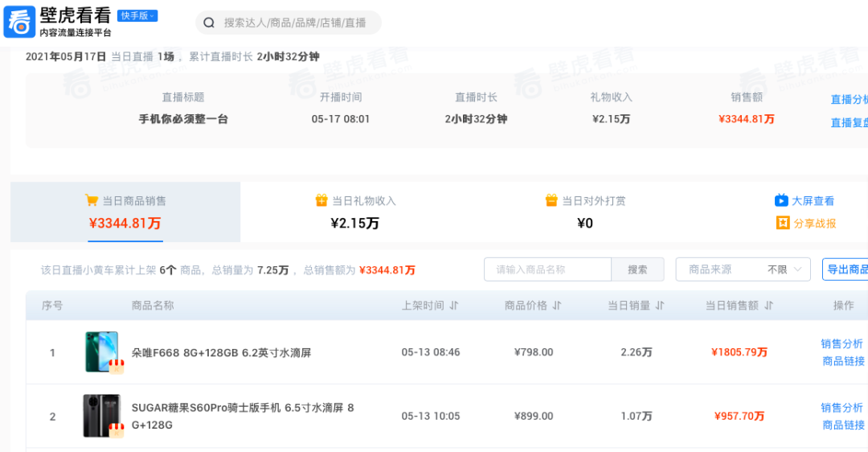Click the 搜索 button for products
The height and width of the screenshot is (452, 868).
(x=637, y=269)
